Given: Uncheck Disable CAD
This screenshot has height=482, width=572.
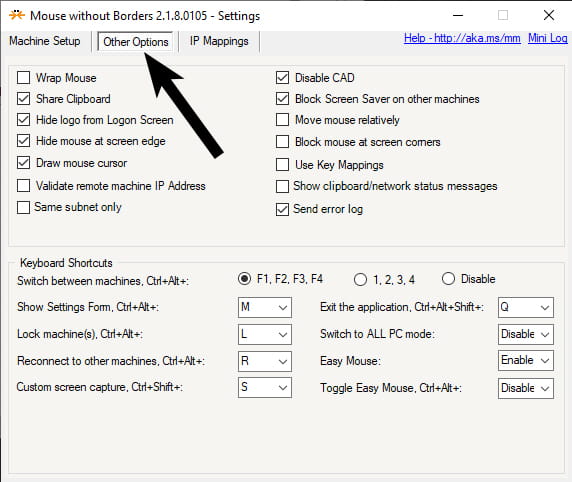Looking at the screenshot, I should pos(282,77).
